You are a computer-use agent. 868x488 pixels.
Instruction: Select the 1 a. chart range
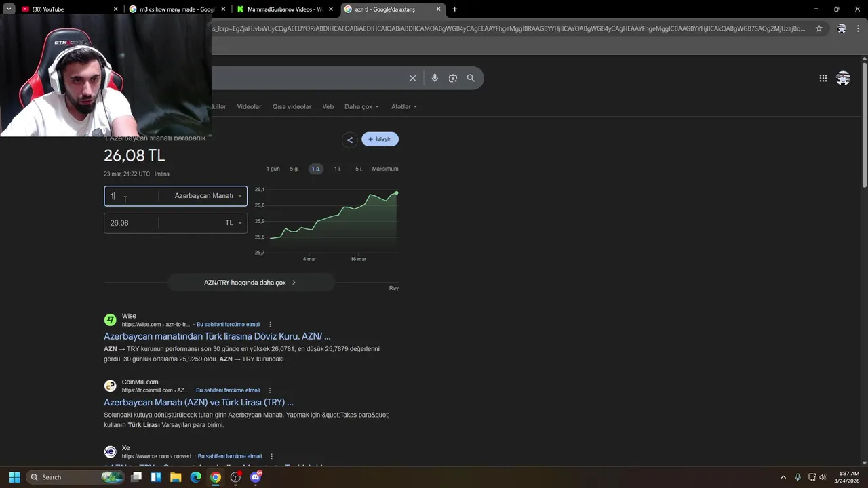(x=316, y=169)
